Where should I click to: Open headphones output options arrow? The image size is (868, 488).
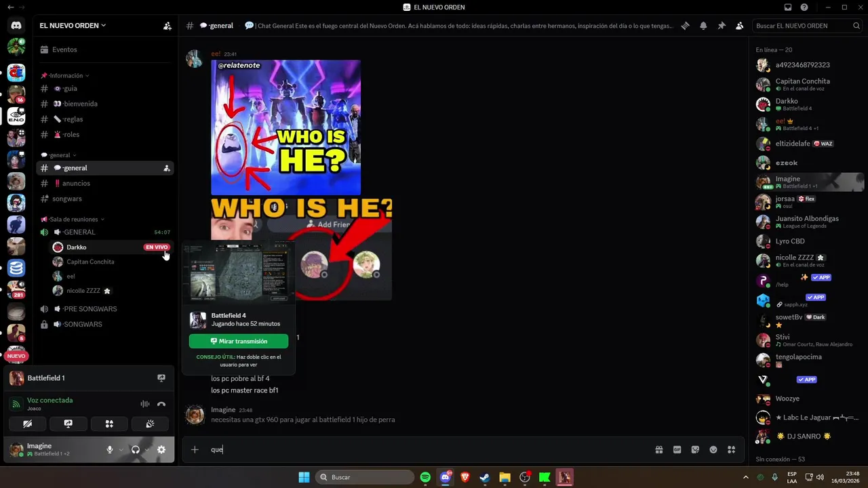(x=146, y=449)
